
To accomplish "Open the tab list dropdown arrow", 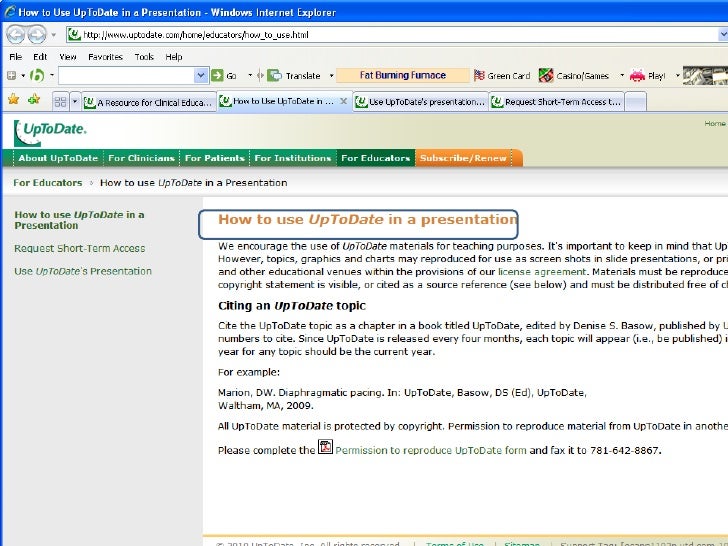I will (75, 102).
